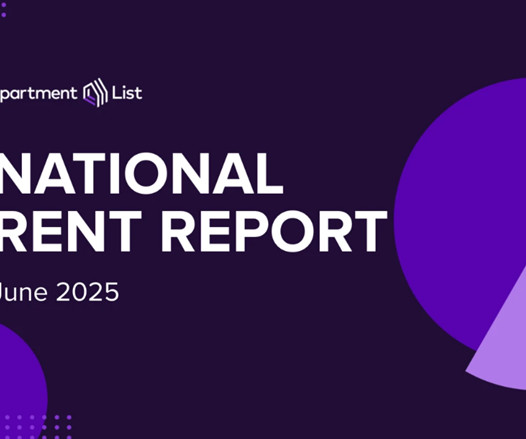Click the Apartment List building logo icon
Image resolution: width=526 pixels, height=439 pixels.
coord(96,93)
